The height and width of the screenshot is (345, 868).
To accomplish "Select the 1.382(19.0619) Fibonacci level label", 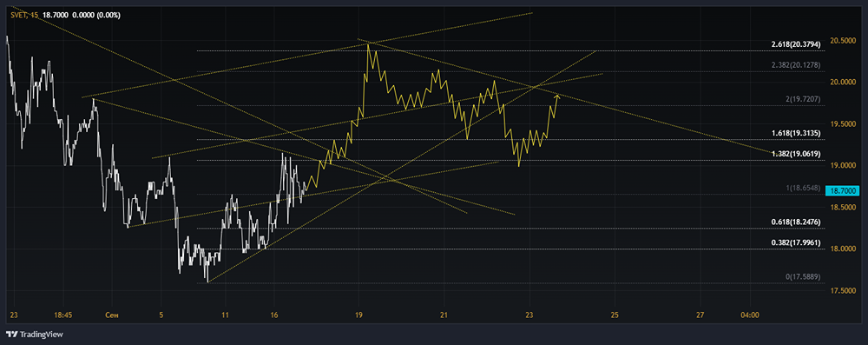I will pos(796,154).
